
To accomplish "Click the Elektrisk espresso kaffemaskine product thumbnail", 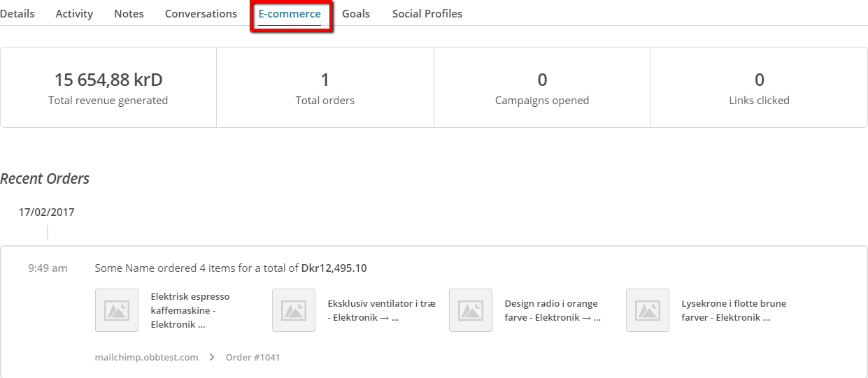I will click(117, 310).
